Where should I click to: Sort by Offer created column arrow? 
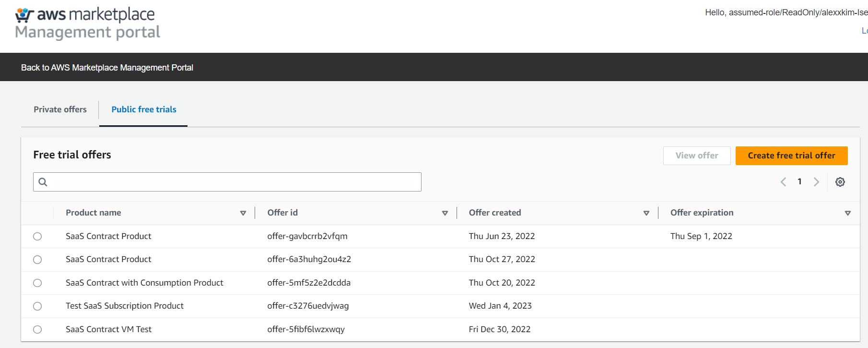pyautogui.click(x=646, y=213)
